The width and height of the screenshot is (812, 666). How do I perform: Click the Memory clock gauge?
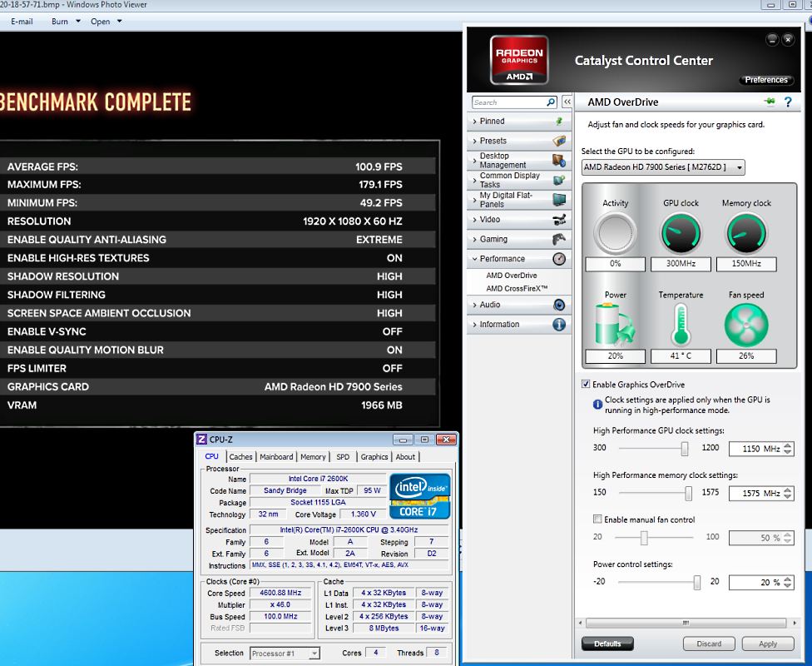point(746,233)
